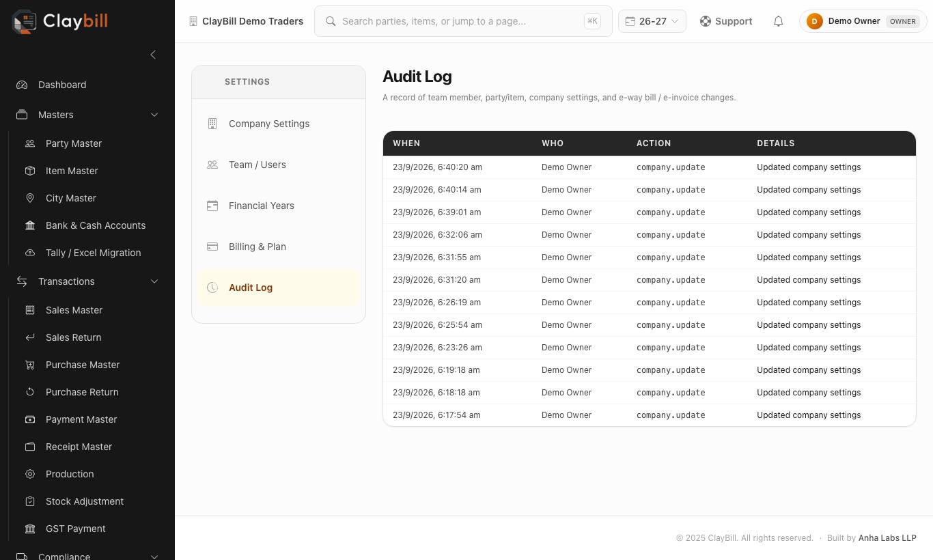
Task: Open the Demo Owner account menu
Action: click(x=863, y=21)
